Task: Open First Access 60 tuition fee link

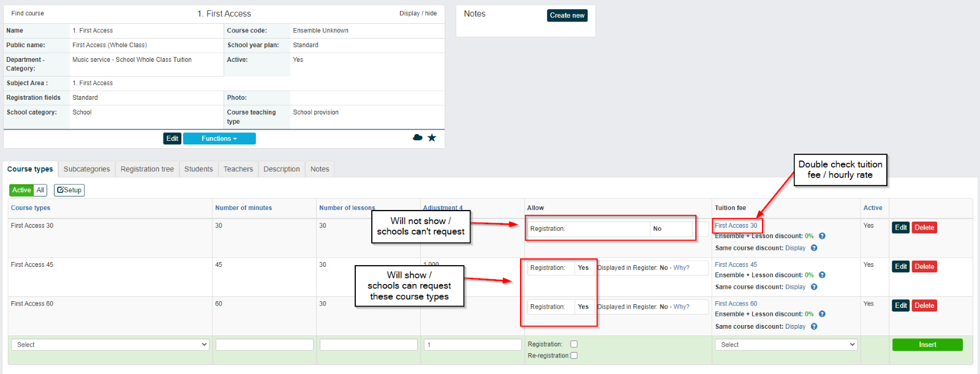Action: coord(736,304)
